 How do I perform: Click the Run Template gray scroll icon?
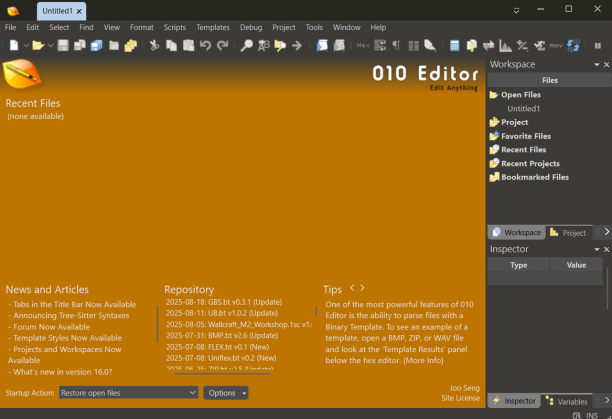point(339,46)
